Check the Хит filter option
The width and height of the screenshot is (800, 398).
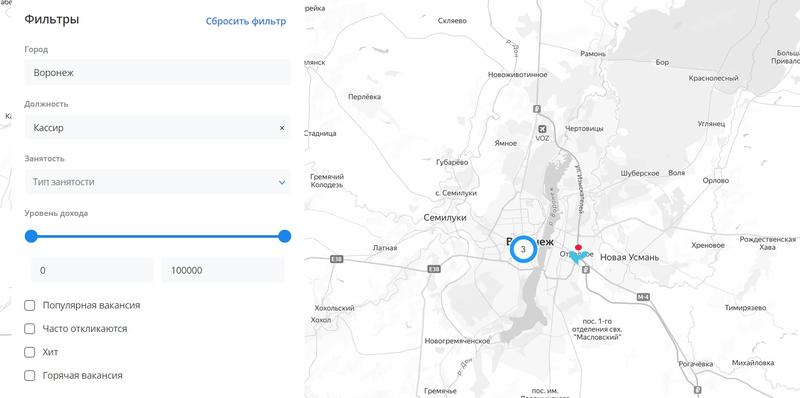click(30, 352)
